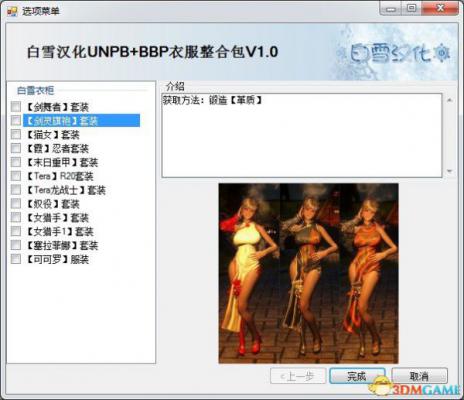464x400 pixels.
Task: Click the 取消 cancel button
Action: [419, 376]
